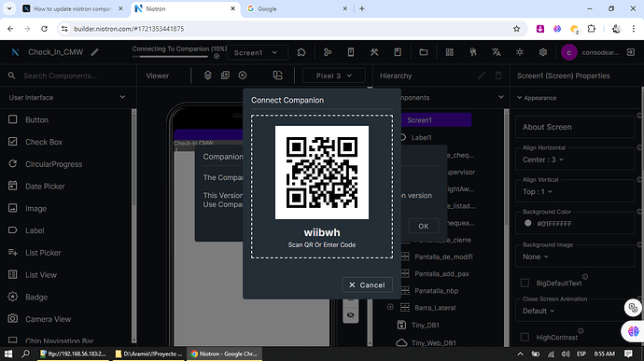Click the build tools hammer icon
Image resolution: width=644 pixels, height=361 pixels.
tap(374, 52)
